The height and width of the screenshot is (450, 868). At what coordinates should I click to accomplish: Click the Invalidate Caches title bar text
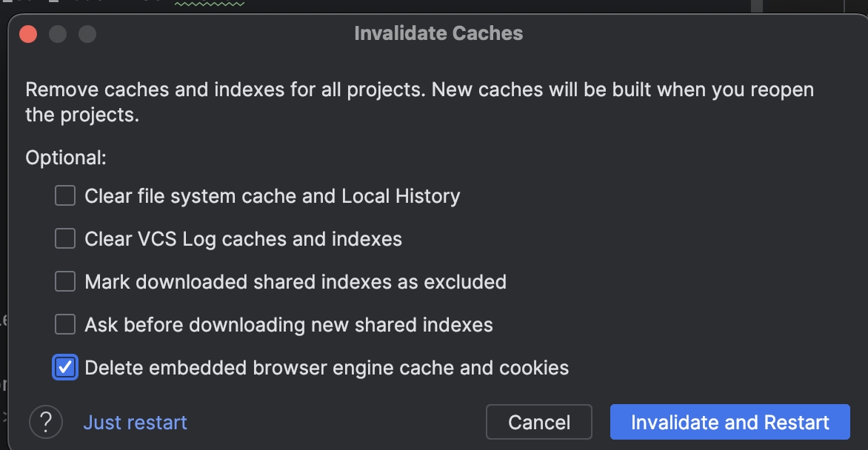tap(438, 33)
